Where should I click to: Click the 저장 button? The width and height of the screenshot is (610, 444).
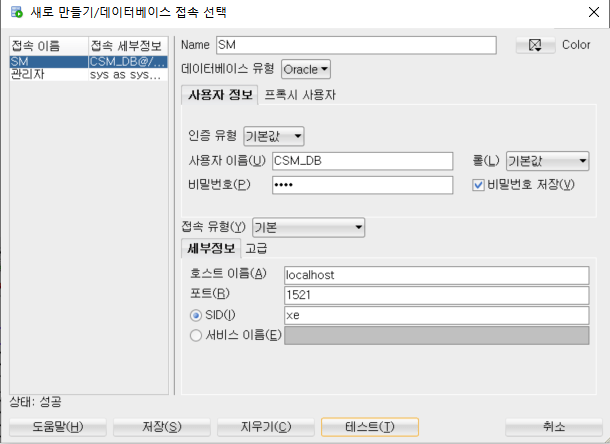[160, 427]
